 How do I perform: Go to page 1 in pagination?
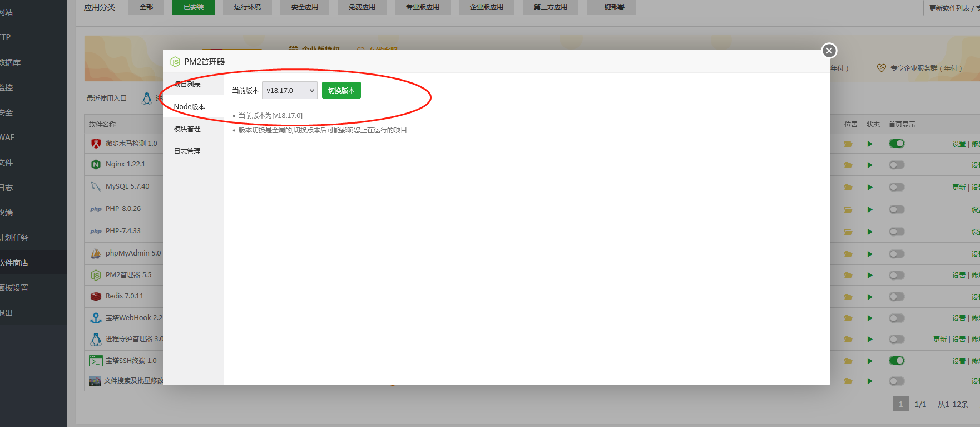coord(900,404)
